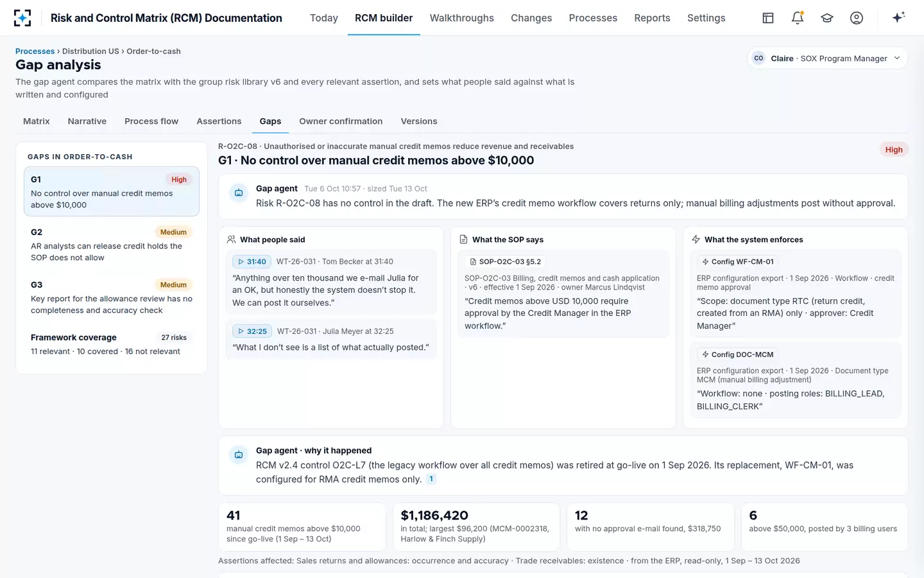924x578 pixels.
Task: Open the layout panel icon in header
Action: click(768, 18)
